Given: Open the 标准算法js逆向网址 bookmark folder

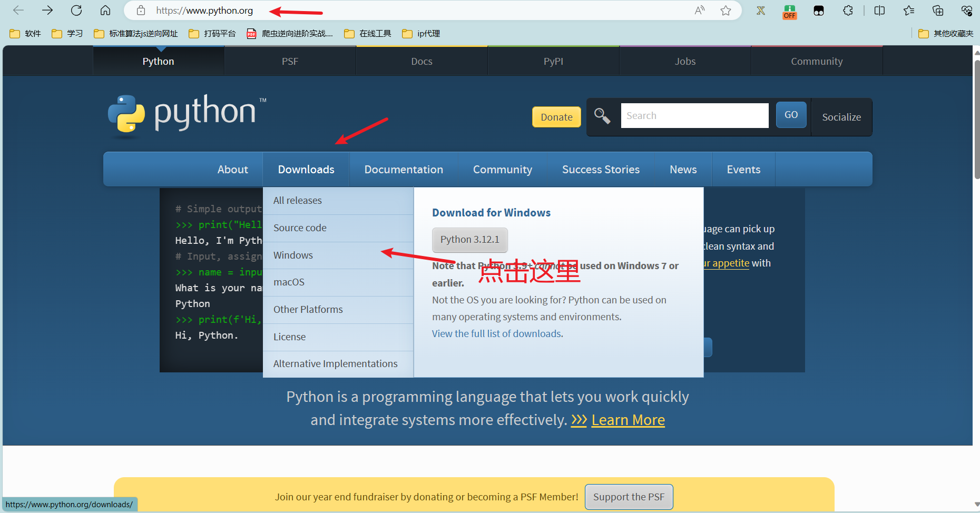Looking at the screenshot, I should point(136,34).
